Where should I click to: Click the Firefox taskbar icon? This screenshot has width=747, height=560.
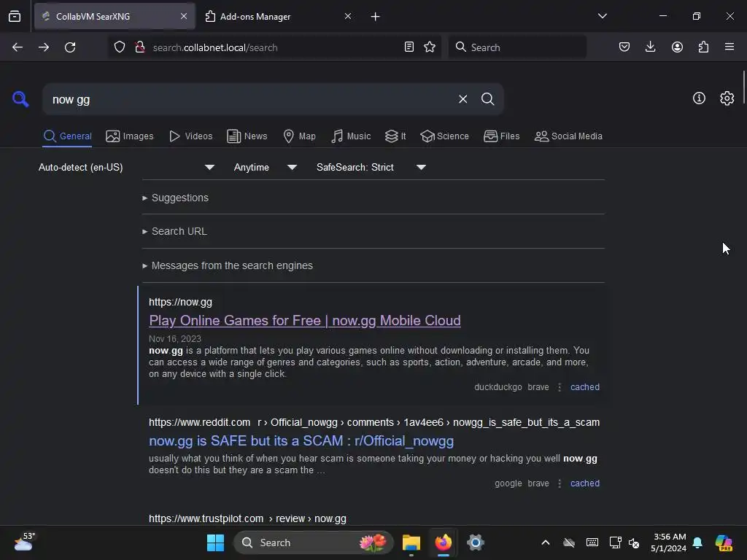coord(443,542)
